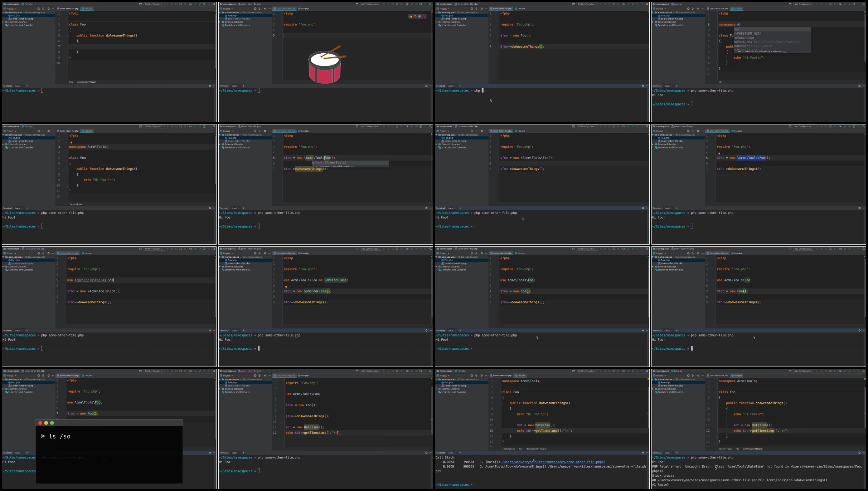The width and height of the screenshot is (868, 491).
Task: Click the green commit checkmark above the 'namespace A' editor
Action: pyautogui.click(x=850, y=4)
